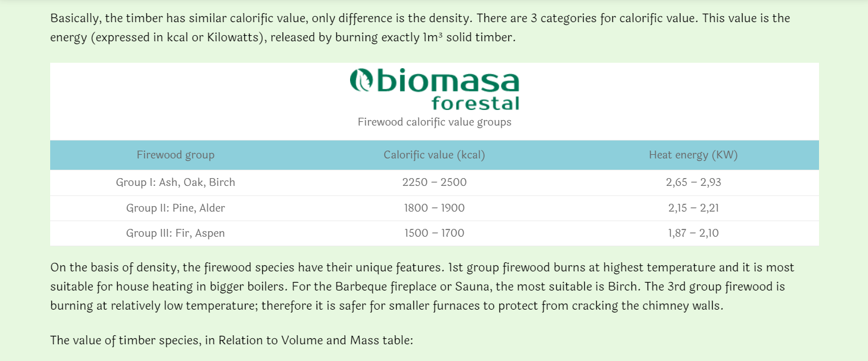Click the biomasa forestal leaf logo icon

pos(360,80)
